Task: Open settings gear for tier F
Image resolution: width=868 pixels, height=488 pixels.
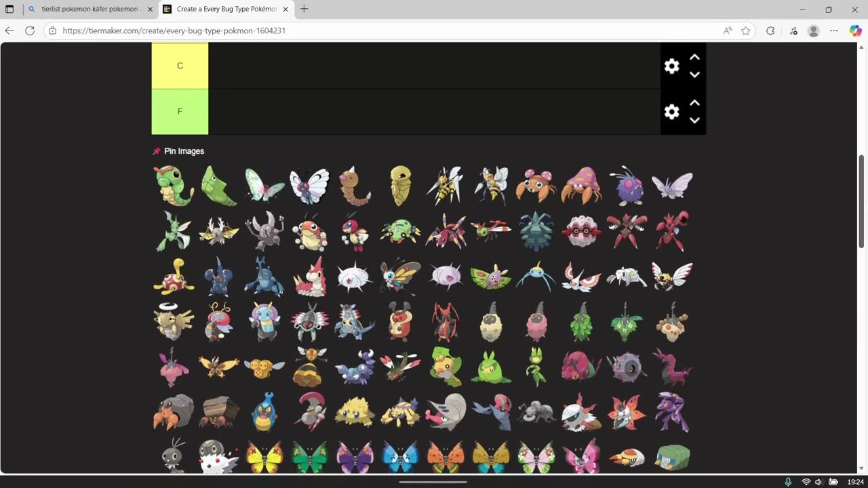Action: (x=671, y=112)
